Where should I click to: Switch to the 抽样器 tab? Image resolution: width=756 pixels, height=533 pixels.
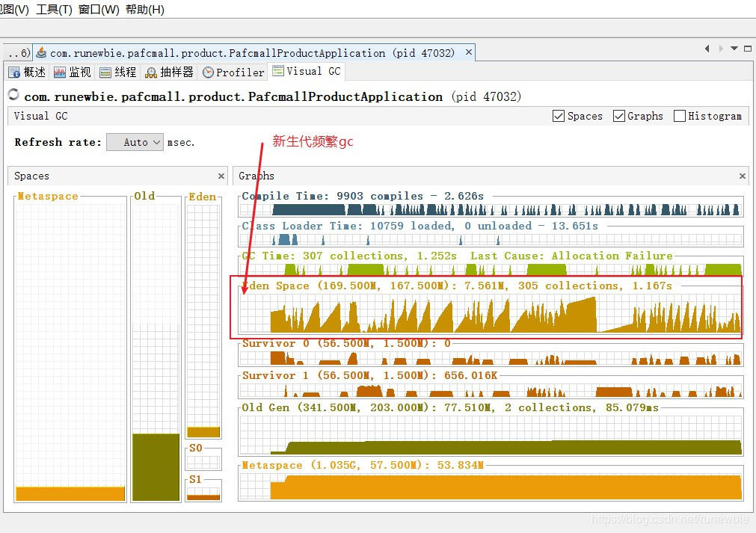coord(169,73)
